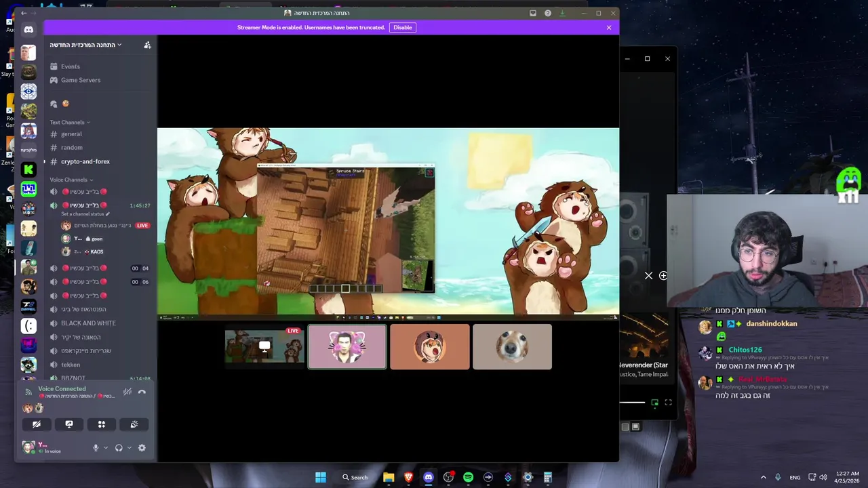Screen dimensions: 868x488
Task: Click the ENG language indicator in tray
Action: (x=795, y=478)
